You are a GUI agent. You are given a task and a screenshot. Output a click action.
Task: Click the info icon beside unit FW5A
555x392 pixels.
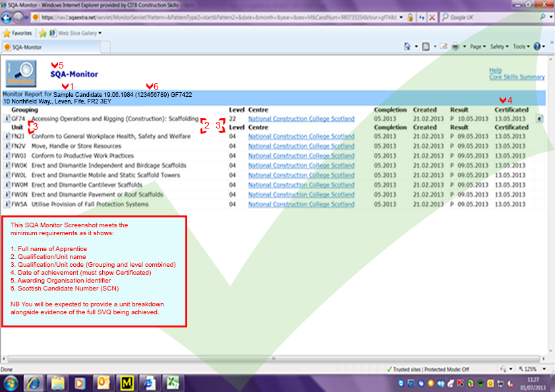pyautogui.click(x=7, y=205)
